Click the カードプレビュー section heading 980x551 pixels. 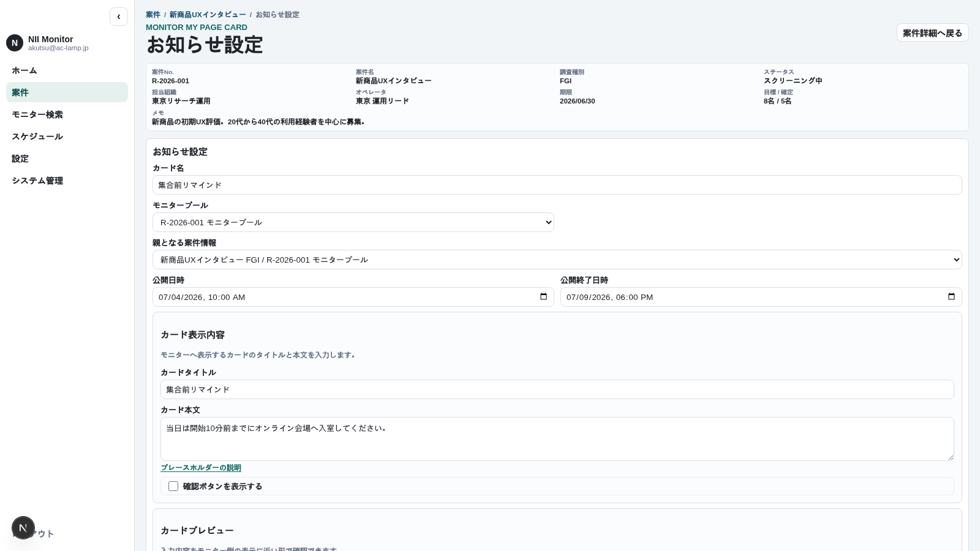point(197,530)
